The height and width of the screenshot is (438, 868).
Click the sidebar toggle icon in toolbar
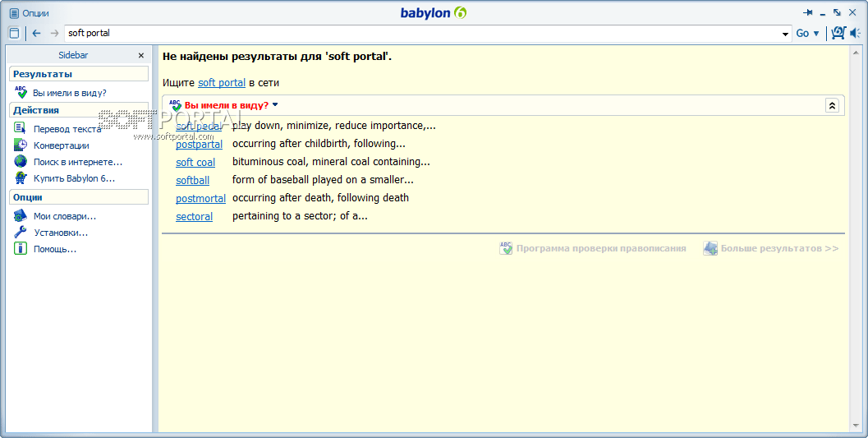(x=15, y=33)
